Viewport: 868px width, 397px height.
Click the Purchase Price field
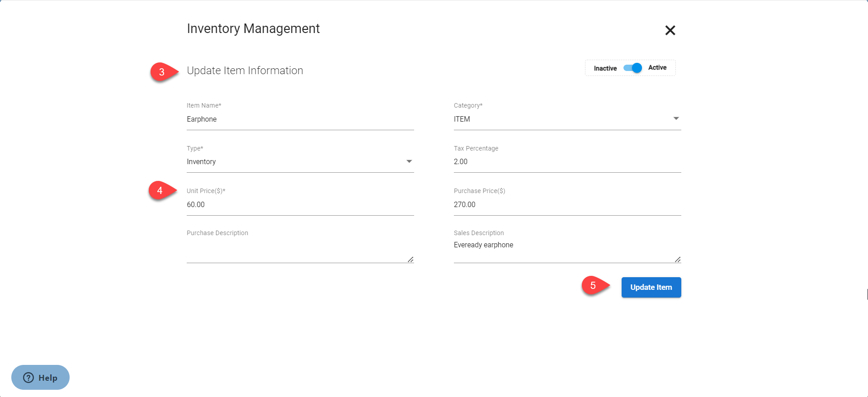(567, 205)
